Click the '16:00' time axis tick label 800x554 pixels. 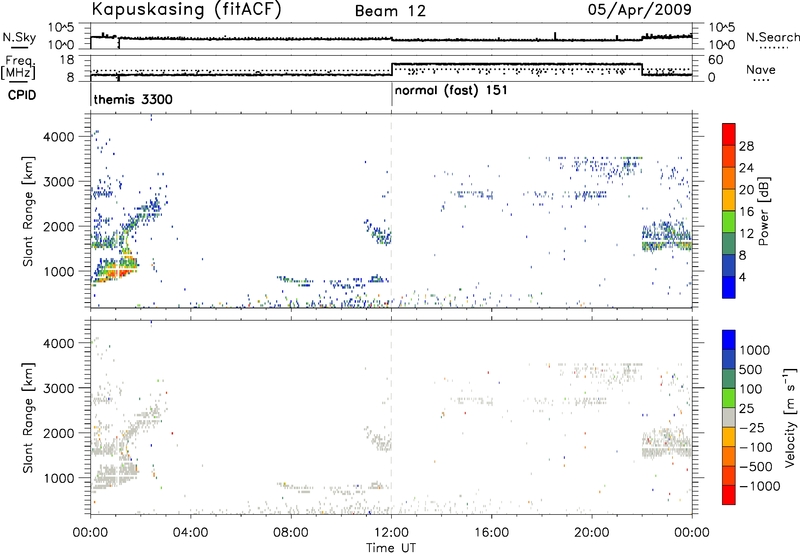(x=491, y=533)
